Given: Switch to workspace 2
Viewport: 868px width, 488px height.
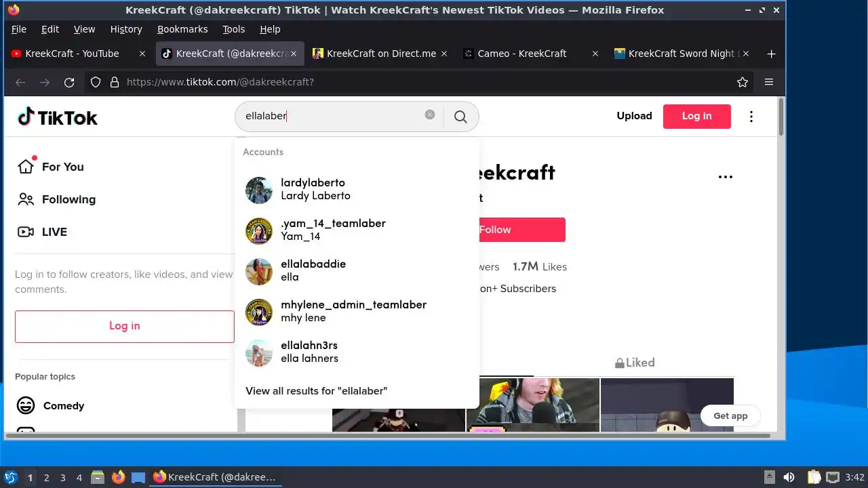Looking at the screenshot, I should click(46, 477).
